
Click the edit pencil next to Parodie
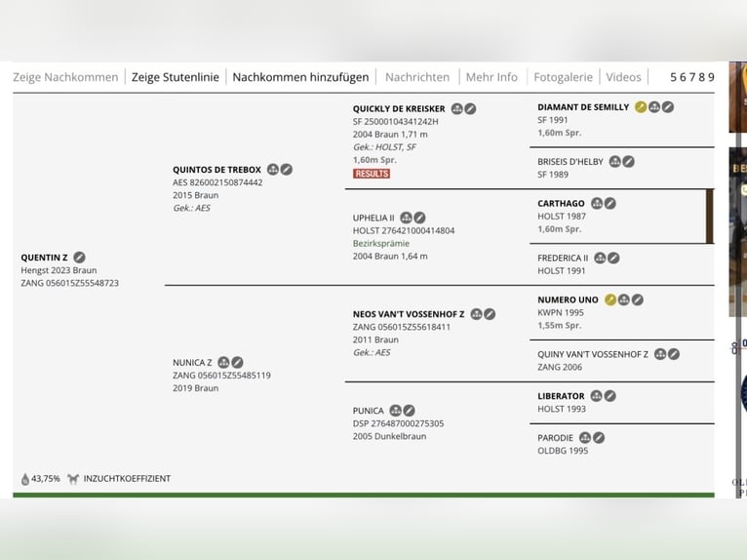[599, 438]
